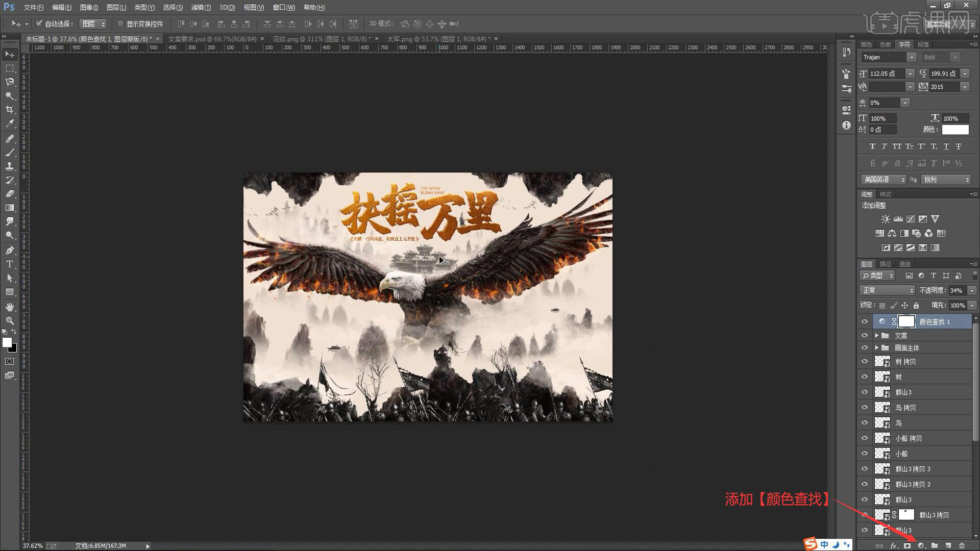980x551 pixels.
Task: Open the Trajan font family dropdown
Action: [911, 57]
